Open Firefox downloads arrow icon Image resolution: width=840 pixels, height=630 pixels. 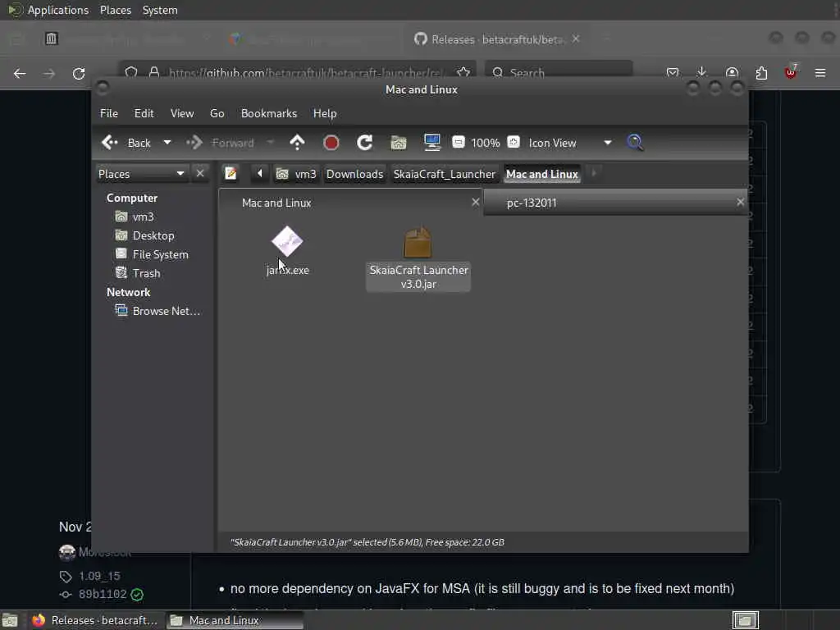tap(701, 72)
